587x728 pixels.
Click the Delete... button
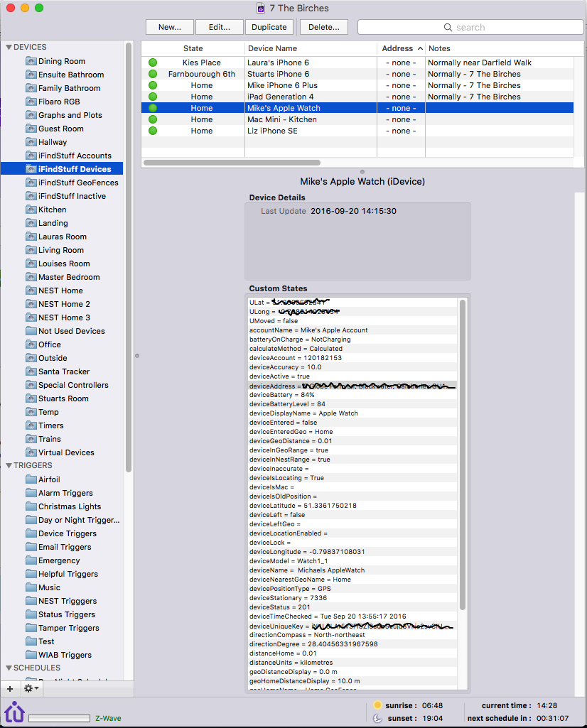[x=323, y=27]
